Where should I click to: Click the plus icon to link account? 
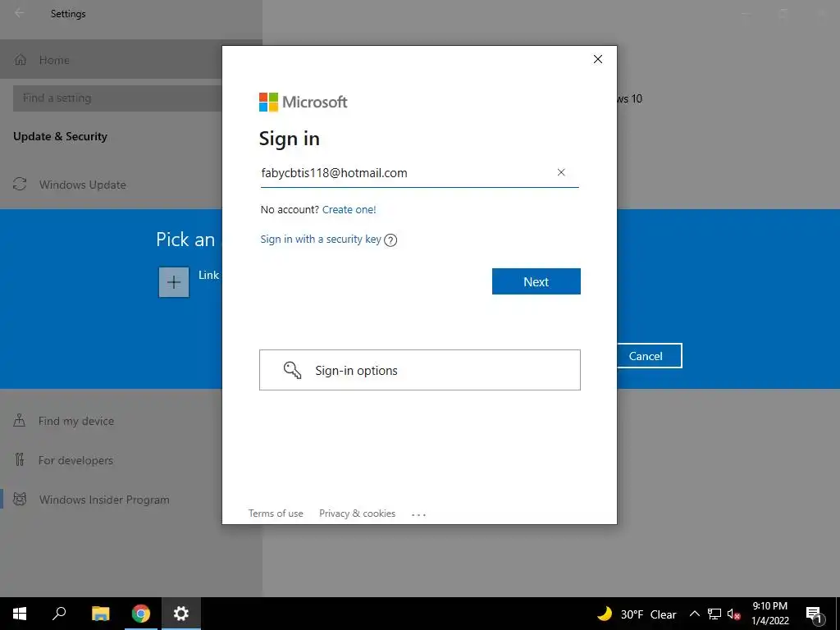174,282
